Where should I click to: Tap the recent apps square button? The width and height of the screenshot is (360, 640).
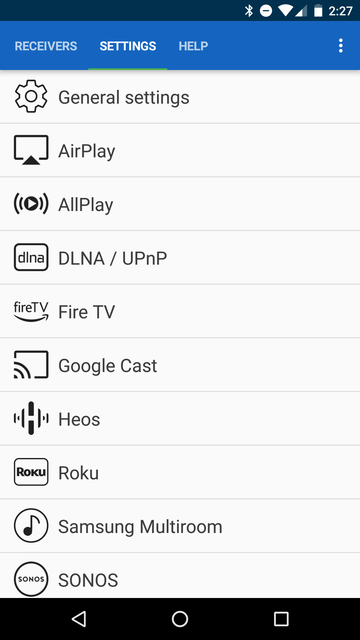tap(281, 619)
